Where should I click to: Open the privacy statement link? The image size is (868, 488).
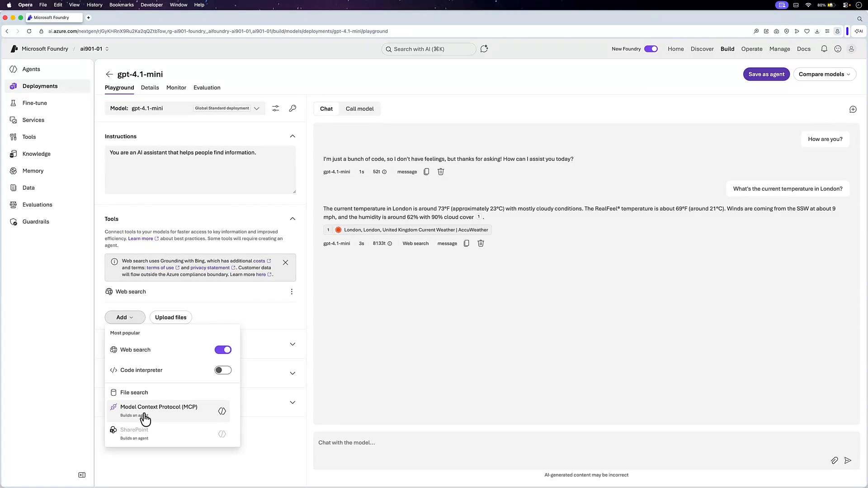pyautogui.click(x=213, y=267)
